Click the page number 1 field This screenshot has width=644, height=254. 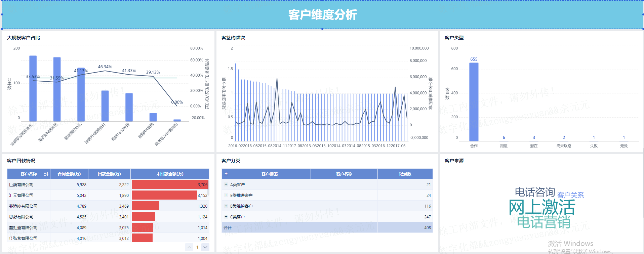point(197,247)
